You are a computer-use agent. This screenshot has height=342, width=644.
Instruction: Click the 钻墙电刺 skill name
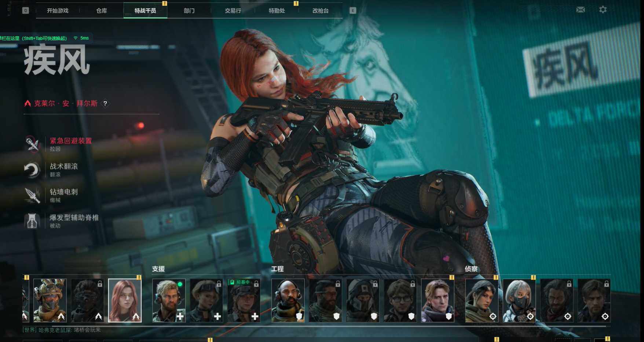64,192
